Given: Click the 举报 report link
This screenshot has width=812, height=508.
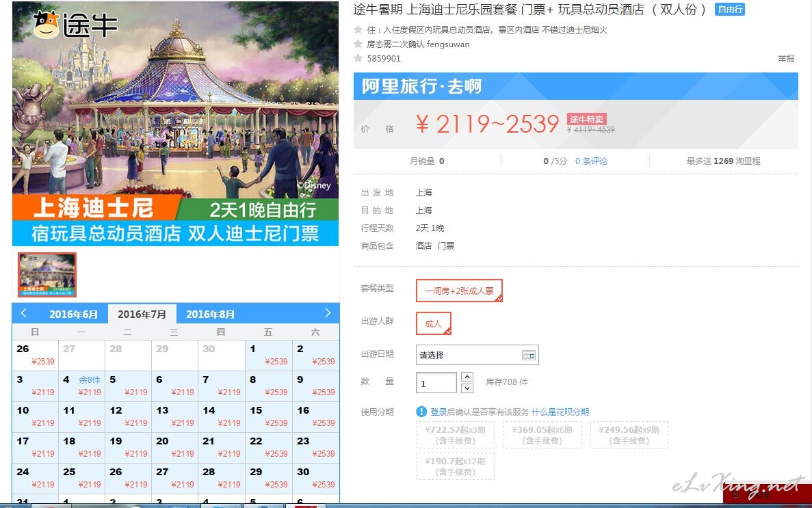Looking at the screenshot, I should click(786, 59).
